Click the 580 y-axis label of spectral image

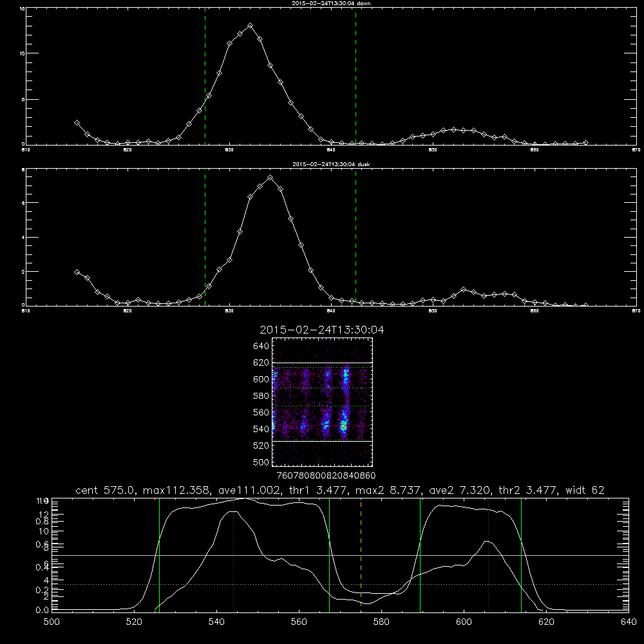click(x=261, y=396)
